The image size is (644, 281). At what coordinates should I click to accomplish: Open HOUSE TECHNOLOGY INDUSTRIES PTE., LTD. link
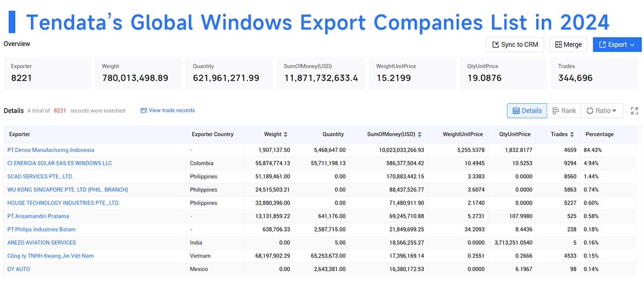(64, 203)
